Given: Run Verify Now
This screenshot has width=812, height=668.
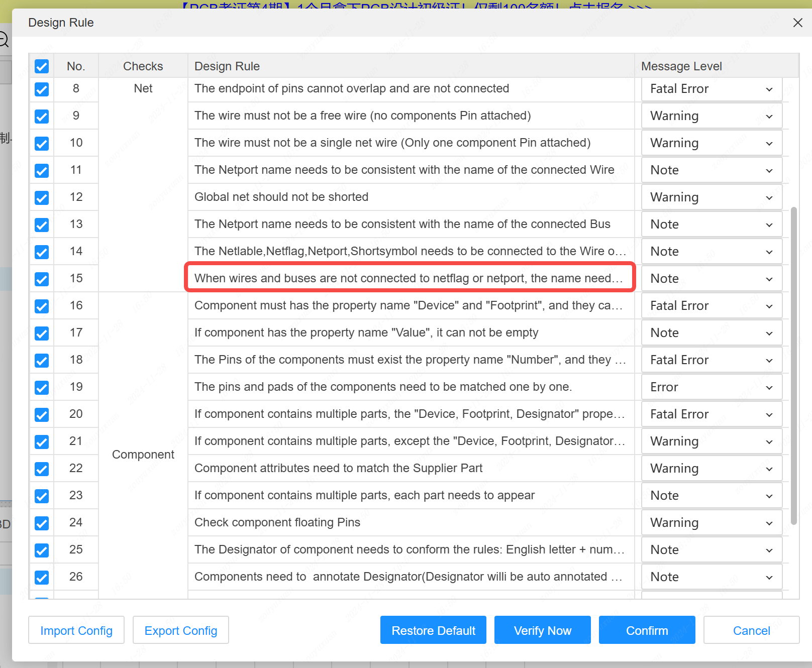Looking at the screenshot, I should (542, 630).
